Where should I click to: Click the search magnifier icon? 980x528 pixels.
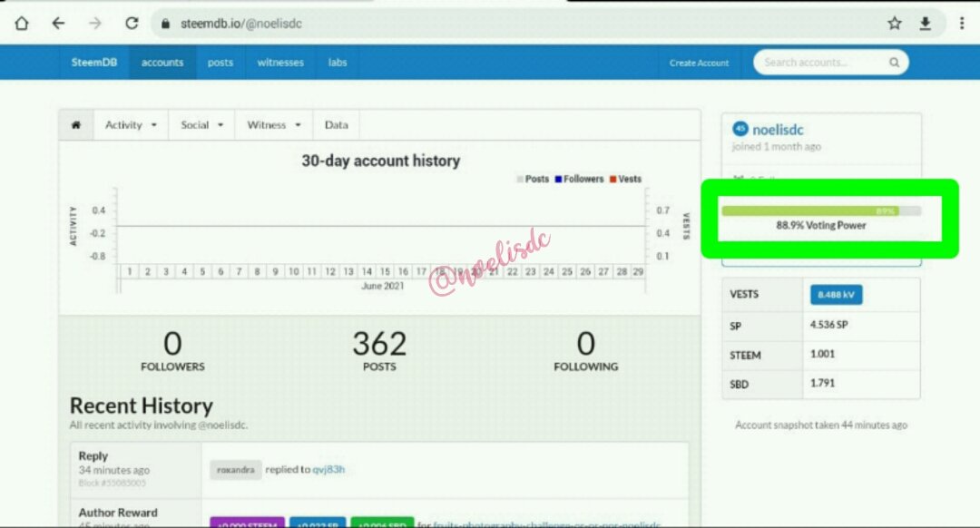pos(895,63)
